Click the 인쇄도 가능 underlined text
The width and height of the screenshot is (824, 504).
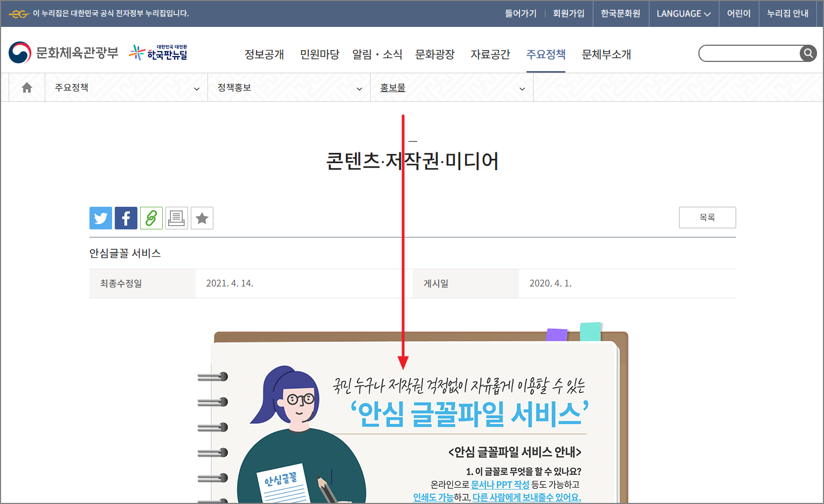(x=433, y=498)
